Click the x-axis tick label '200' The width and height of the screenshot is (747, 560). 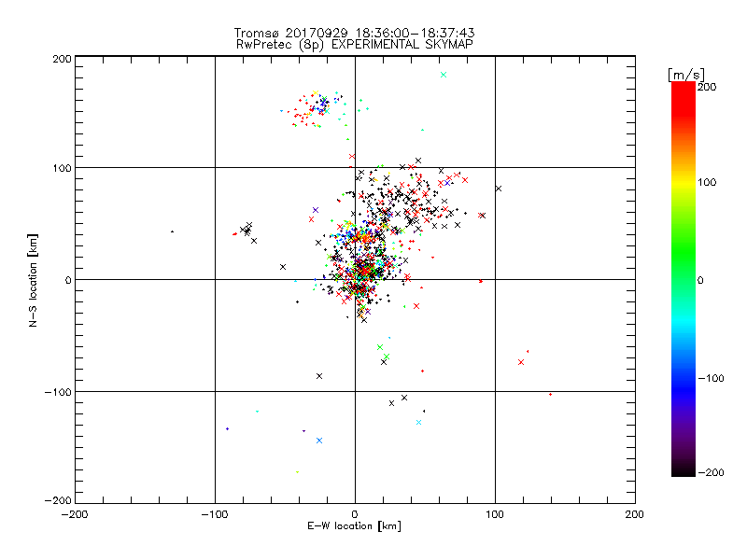tap(635, 514)
